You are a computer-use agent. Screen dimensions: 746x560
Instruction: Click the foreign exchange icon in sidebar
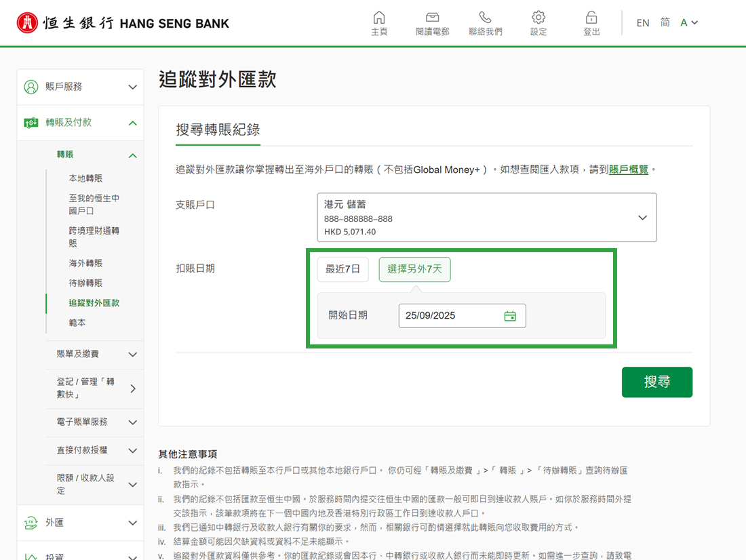(31, 523)
